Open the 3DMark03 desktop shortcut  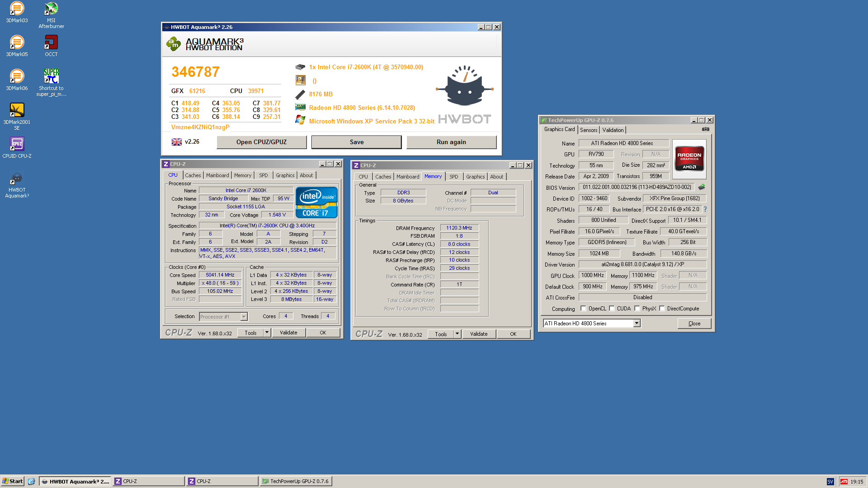point(17,12)
